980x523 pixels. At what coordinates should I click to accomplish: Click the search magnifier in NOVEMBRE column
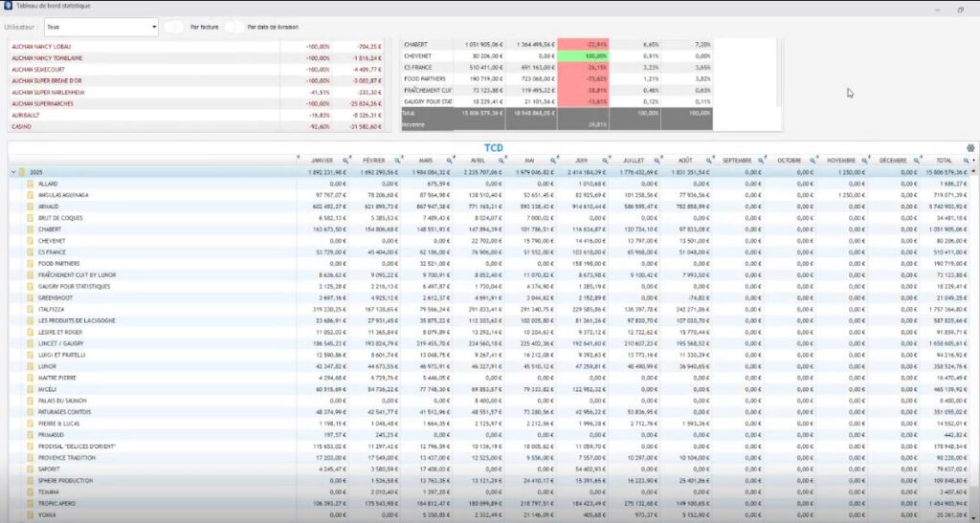864,161
